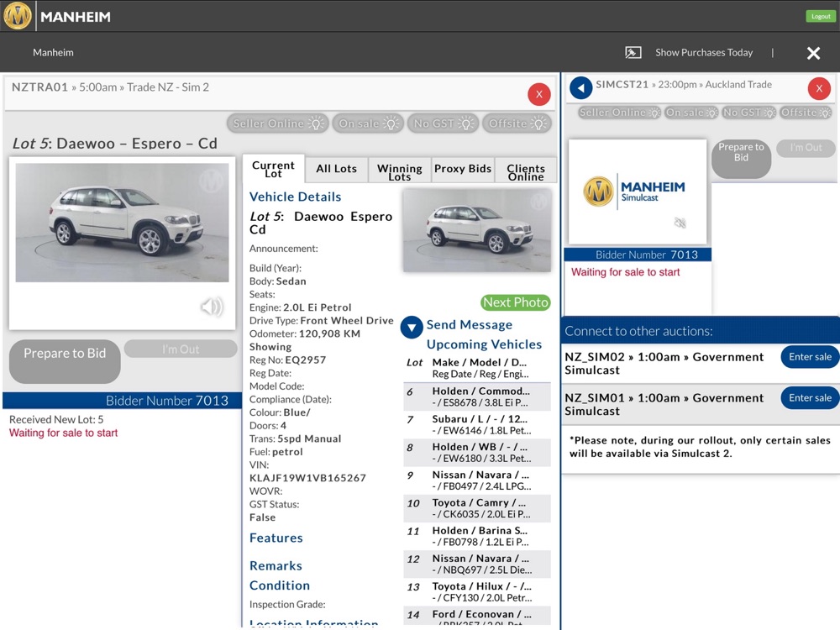Click the Logout button
This screenshot has width=840, height=630.
click(821, 16)
